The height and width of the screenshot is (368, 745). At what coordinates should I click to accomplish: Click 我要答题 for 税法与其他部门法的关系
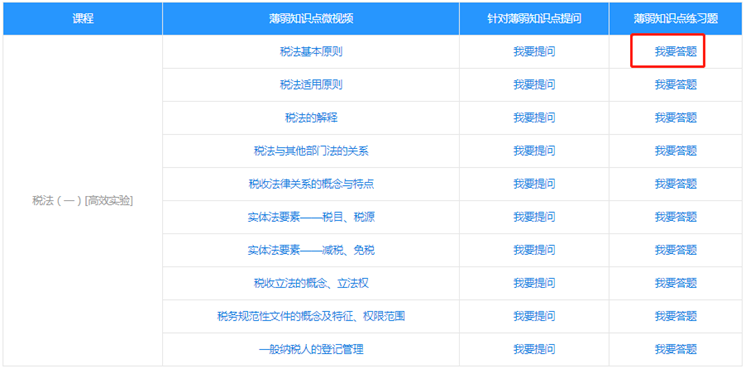pyautogui.click(x=676, y=151)
